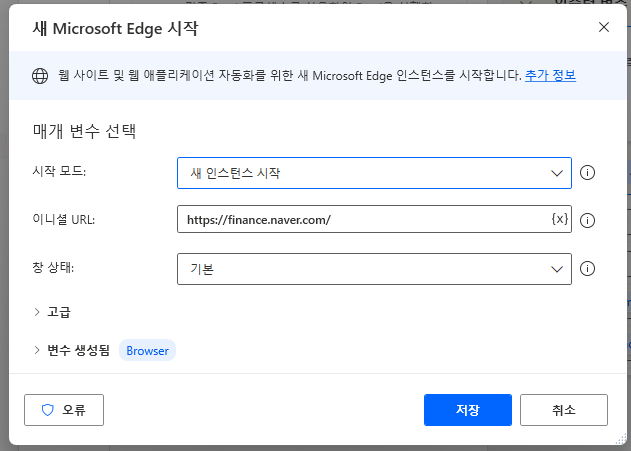This screenshot has width=631, height=451.
Task: Open the 시작 모드 dropdown
Action: pos(374,173)
